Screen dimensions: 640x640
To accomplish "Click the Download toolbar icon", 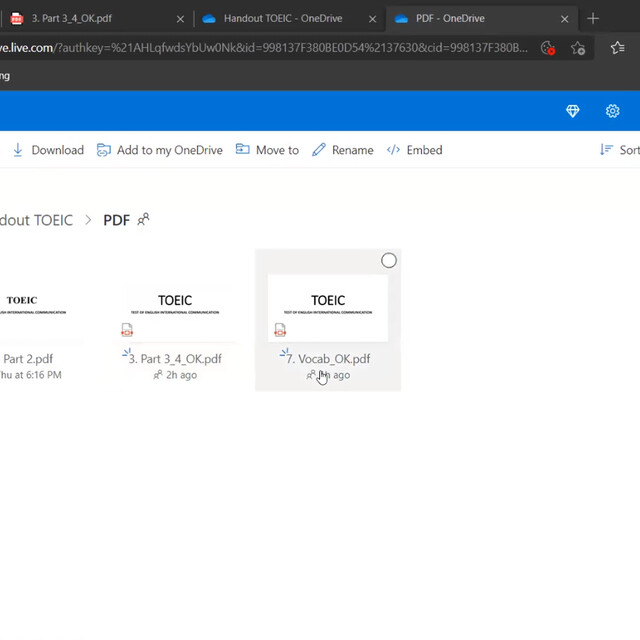I will click(x=18, y=150).
